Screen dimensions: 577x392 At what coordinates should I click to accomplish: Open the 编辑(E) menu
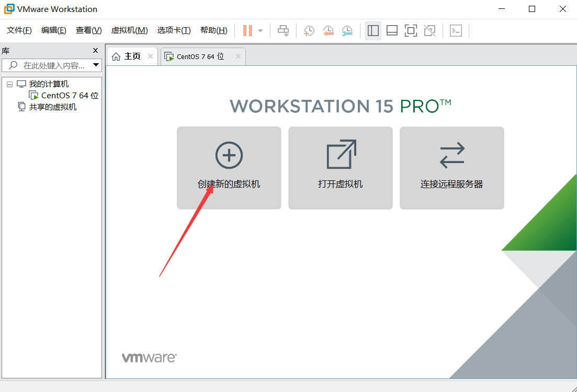point(54,30)
